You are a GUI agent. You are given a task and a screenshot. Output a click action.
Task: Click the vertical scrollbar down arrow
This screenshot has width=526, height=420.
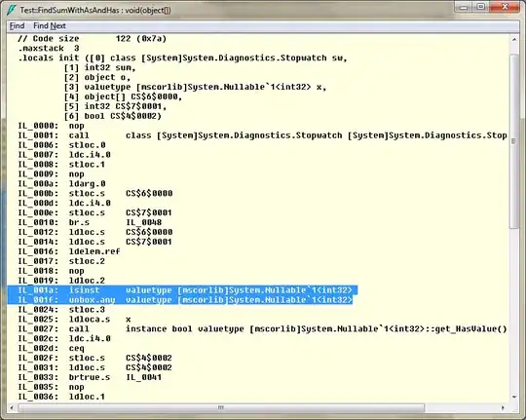[x=514, y=397]
